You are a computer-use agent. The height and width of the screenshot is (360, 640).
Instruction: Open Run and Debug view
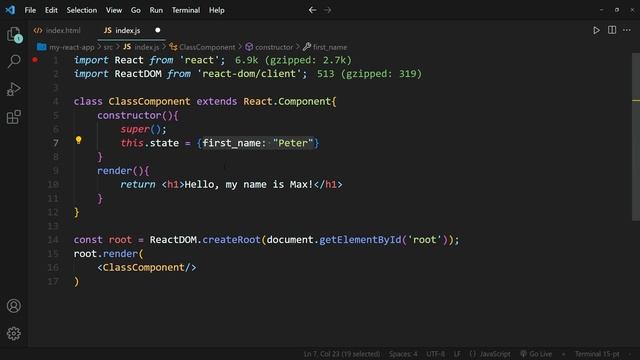[13, 89]
